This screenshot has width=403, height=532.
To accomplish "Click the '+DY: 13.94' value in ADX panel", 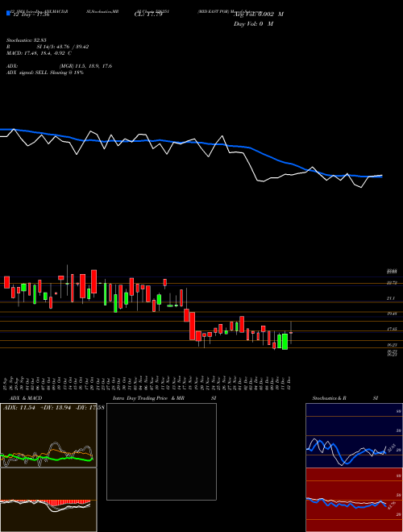I will (x=56, y=407).
